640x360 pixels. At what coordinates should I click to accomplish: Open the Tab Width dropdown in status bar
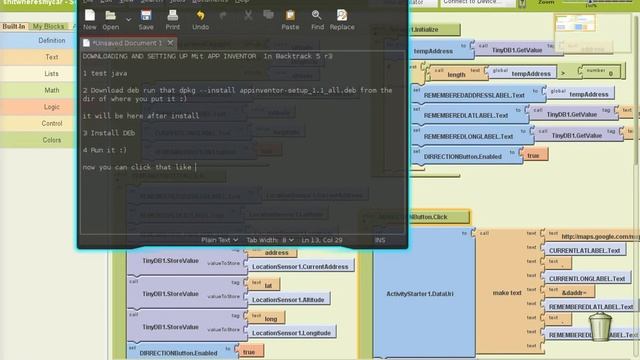[x=270, y=240]
